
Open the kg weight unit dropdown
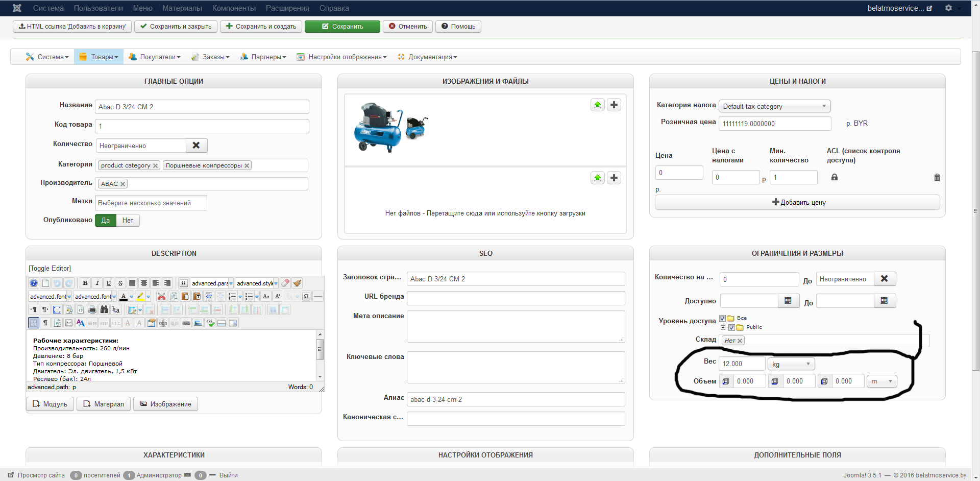[x=791, y=364]
